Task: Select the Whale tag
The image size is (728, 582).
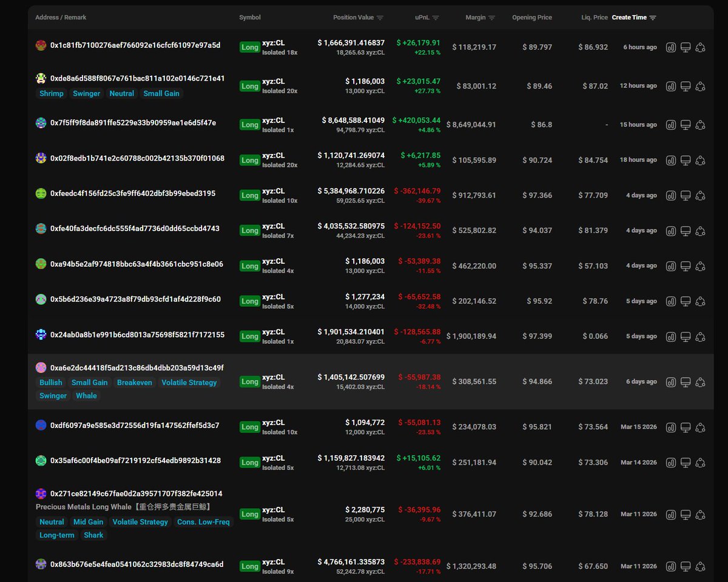Action: [86, 395]
